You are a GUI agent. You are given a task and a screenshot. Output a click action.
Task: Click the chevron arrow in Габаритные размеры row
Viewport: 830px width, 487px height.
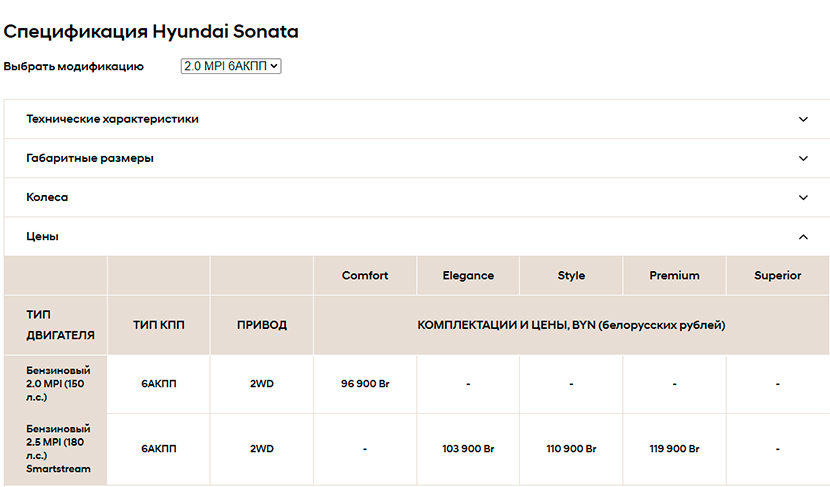(x=803, y=158)
